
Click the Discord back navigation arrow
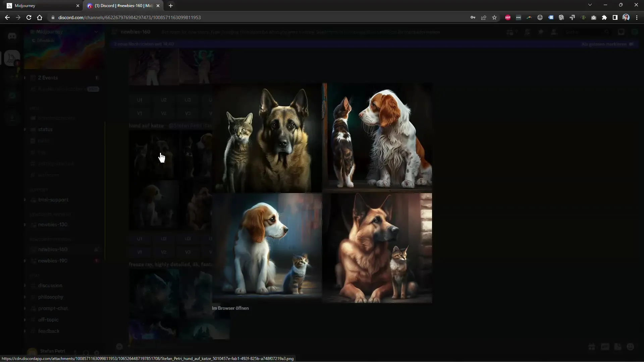coord(8,17)
